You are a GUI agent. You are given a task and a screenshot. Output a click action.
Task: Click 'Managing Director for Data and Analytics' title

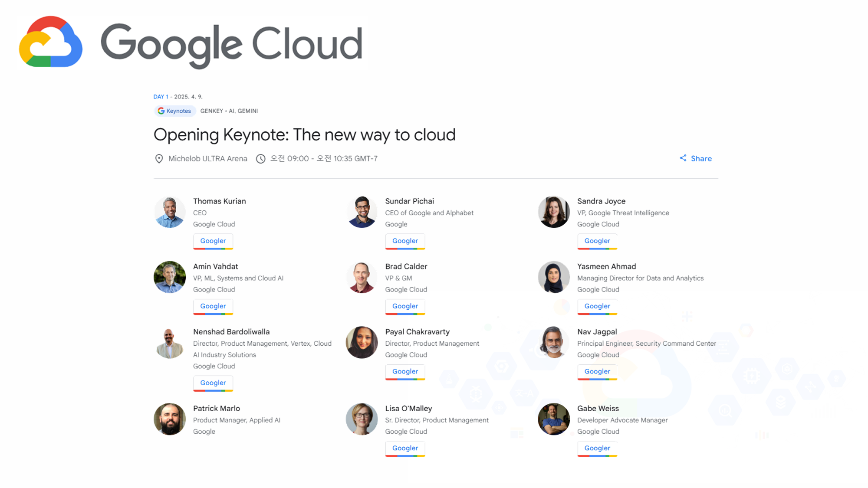641,278
